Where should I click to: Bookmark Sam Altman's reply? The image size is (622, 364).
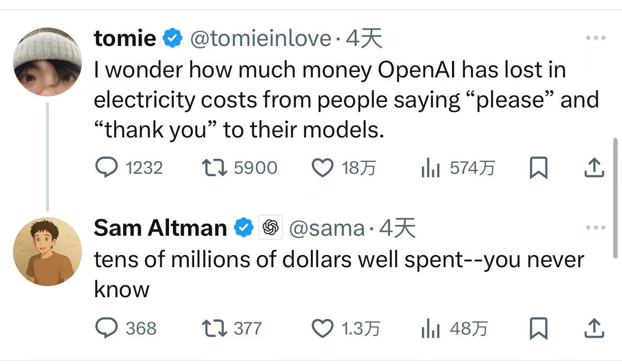538,329
